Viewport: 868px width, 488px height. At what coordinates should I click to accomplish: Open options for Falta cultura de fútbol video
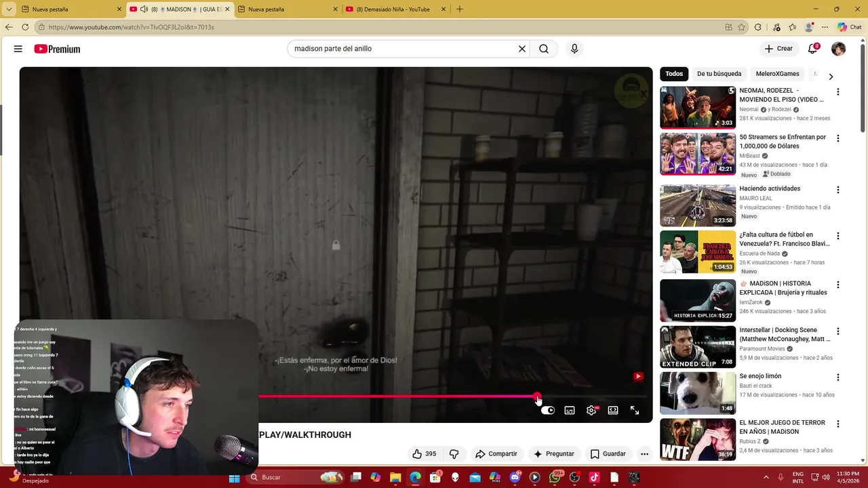point(837,236)
